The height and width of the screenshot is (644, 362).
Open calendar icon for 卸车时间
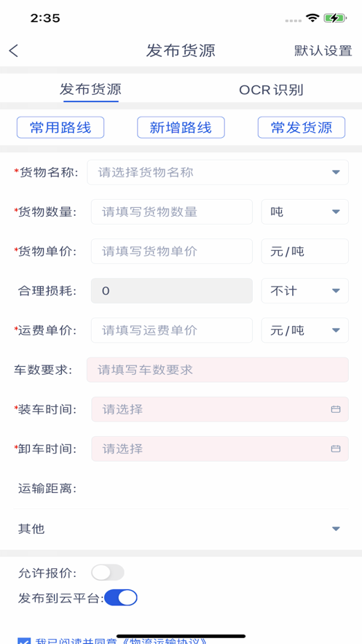pos(336,449)
